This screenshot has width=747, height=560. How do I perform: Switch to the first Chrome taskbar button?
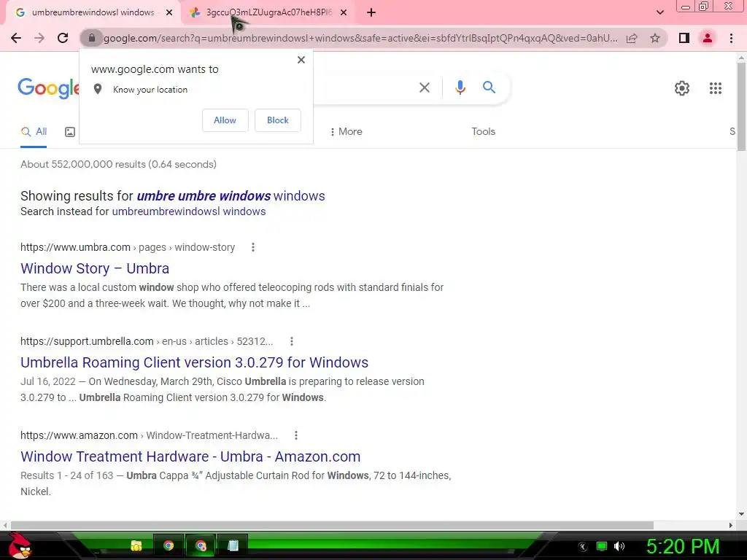169,545
